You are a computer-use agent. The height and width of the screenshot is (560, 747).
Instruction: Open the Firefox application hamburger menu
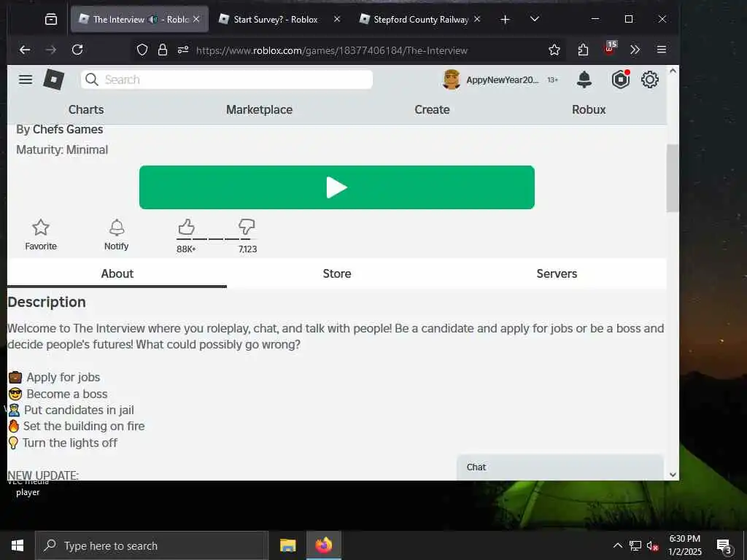(661, 50)
